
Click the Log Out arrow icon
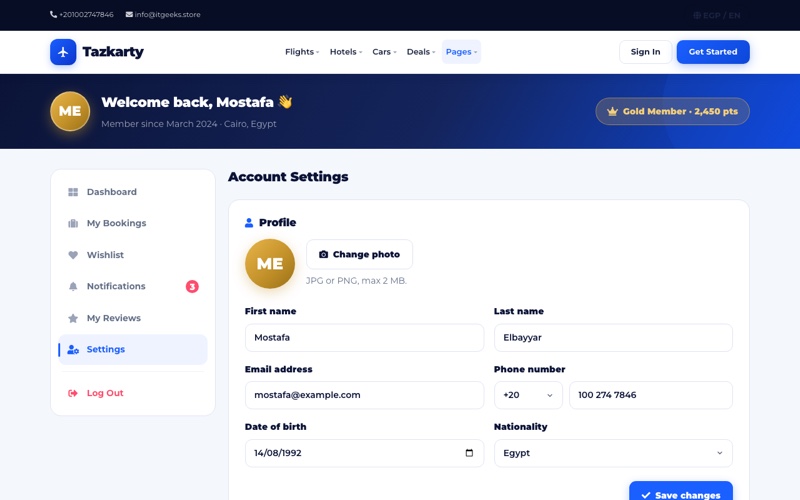point(73,393)
